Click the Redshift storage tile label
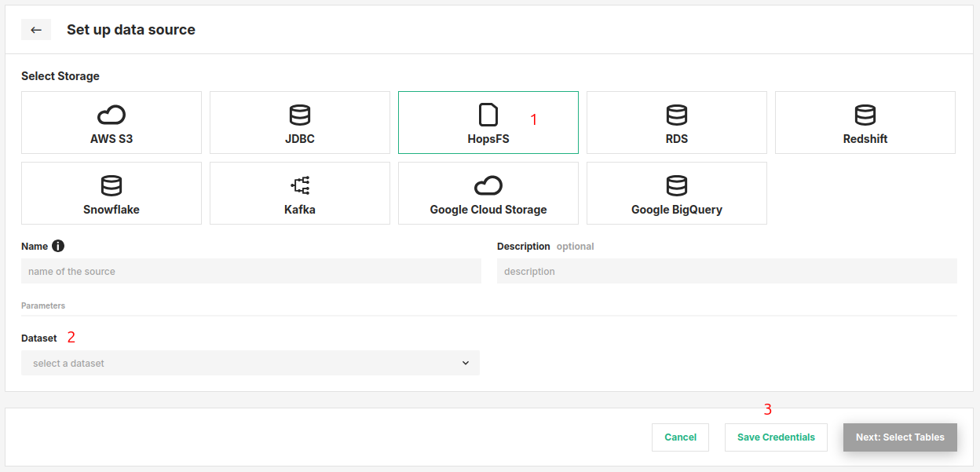The image size is (980, 472). pos(865,139)
